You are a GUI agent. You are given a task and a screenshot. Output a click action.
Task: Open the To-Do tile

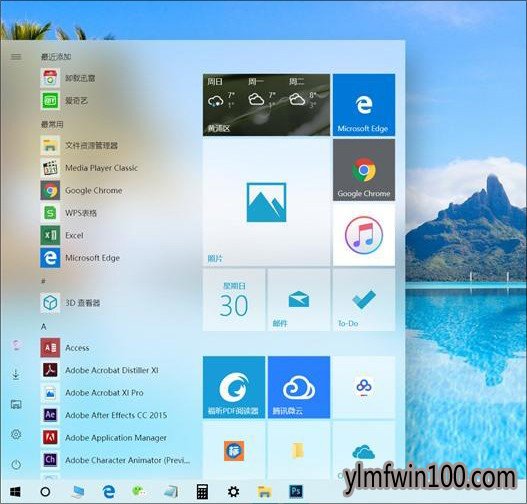[x=364, y=300]
